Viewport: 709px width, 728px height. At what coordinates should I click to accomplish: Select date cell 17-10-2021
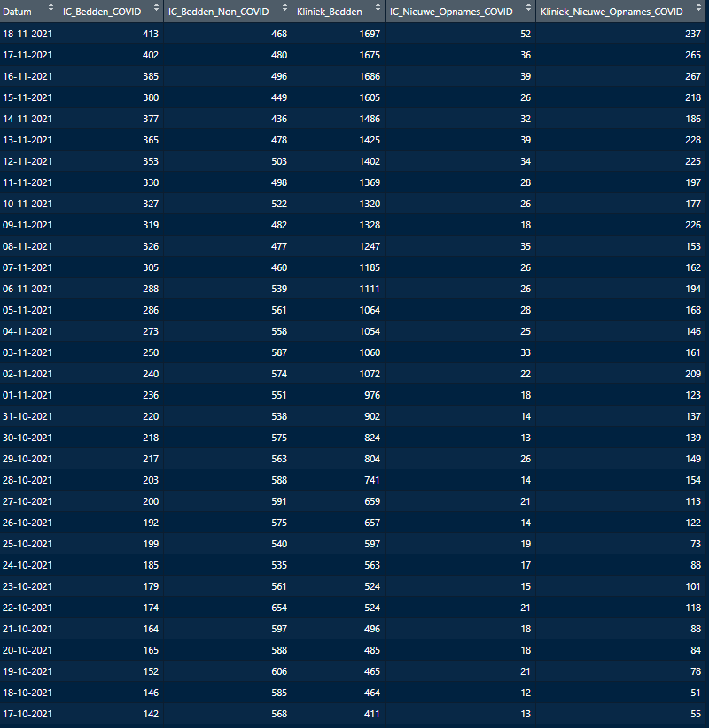27,714
